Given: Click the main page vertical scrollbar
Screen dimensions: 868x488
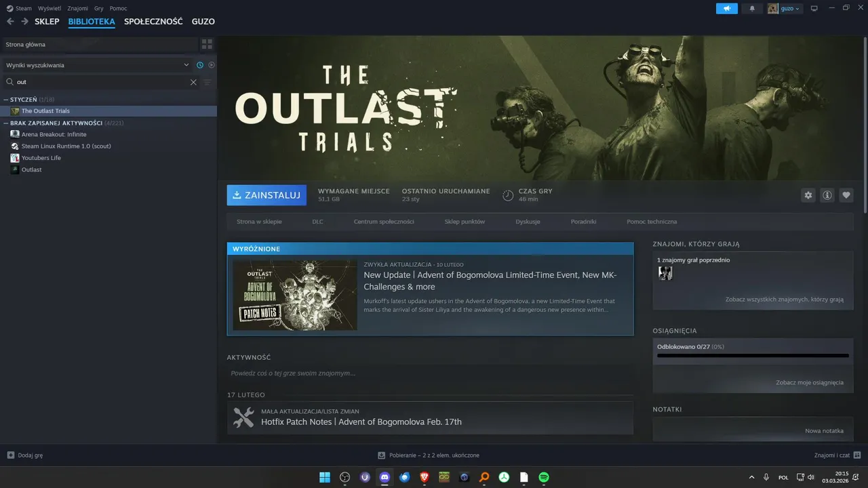Looking at the screenshot, I should pos(865,125).
